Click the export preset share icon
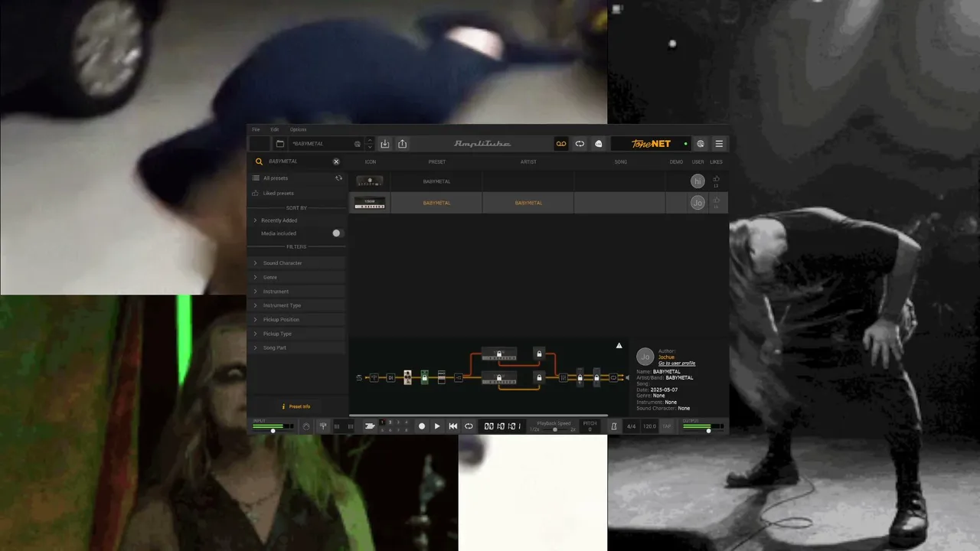Viewport: 980px width, 551px height. (x=402, y=144)
